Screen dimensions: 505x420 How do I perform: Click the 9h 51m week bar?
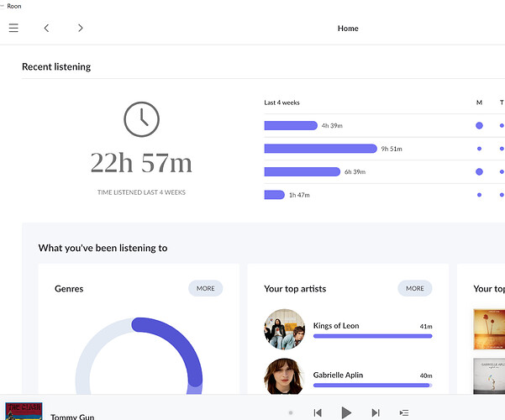(x=320, y=149)
